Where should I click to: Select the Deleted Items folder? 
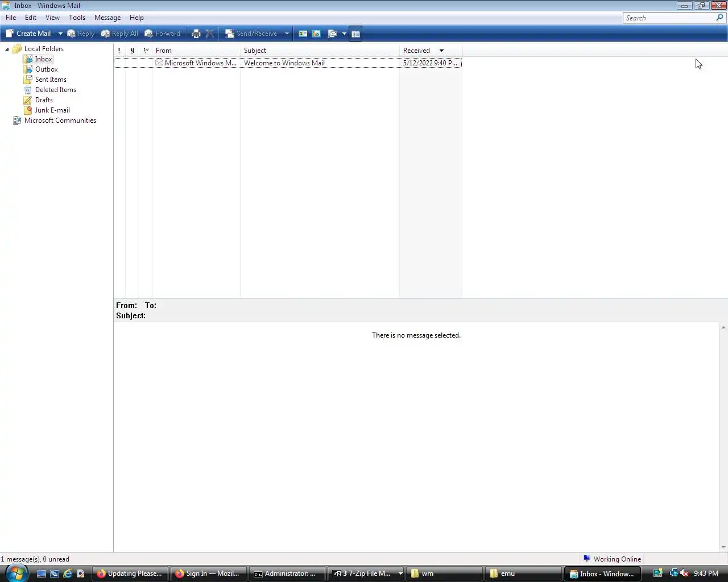(x=55, y=90)
